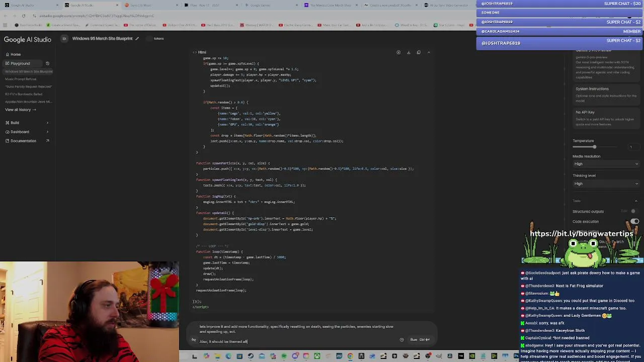Click the prompt text input box
Viewport: 644px width, 362px height.
[x=297, y=334]
